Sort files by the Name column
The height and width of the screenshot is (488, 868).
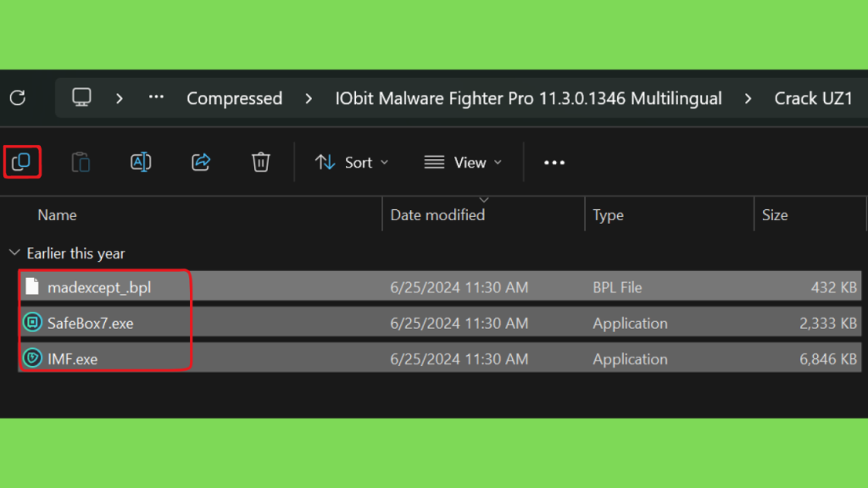(x=57, y=214)
